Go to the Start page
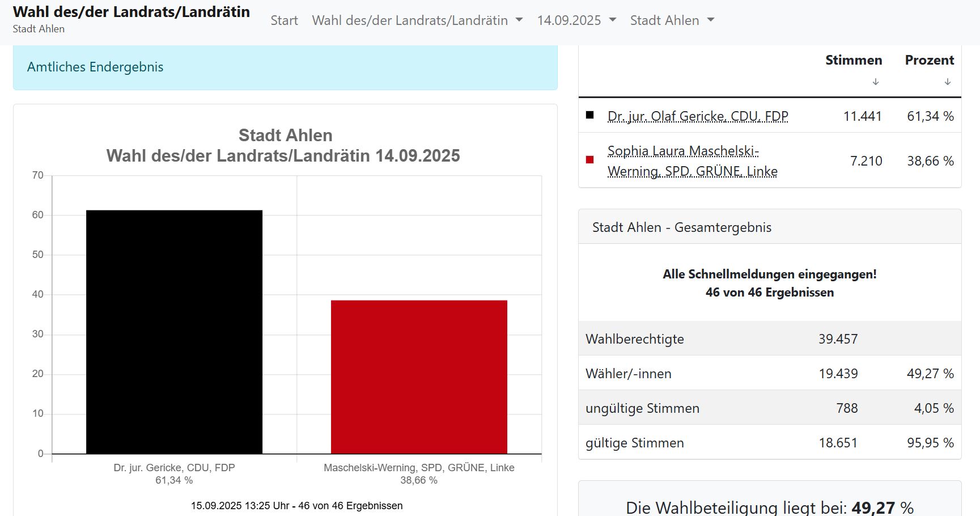The width and height of the screenshot is (980, 516). [x=284, y=20]
